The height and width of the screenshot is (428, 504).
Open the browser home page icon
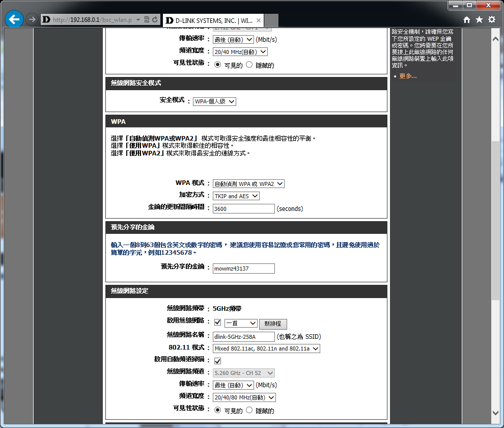(x=467, y=20)
